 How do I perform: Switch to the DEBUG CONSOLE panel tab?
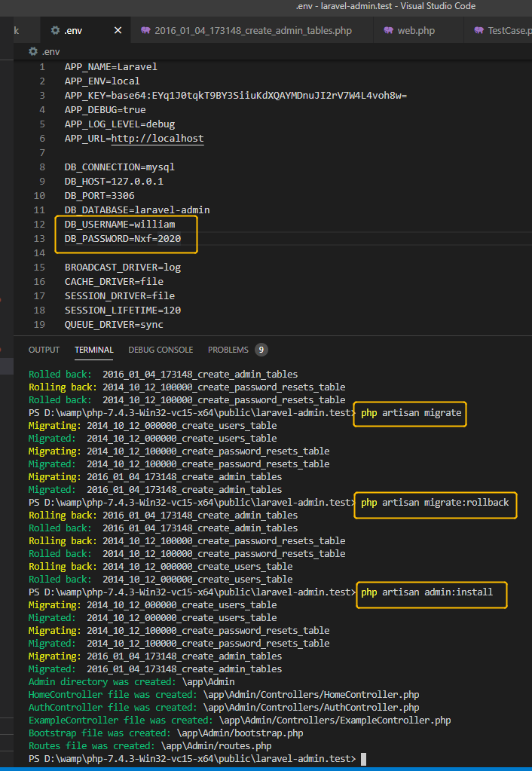161,350
